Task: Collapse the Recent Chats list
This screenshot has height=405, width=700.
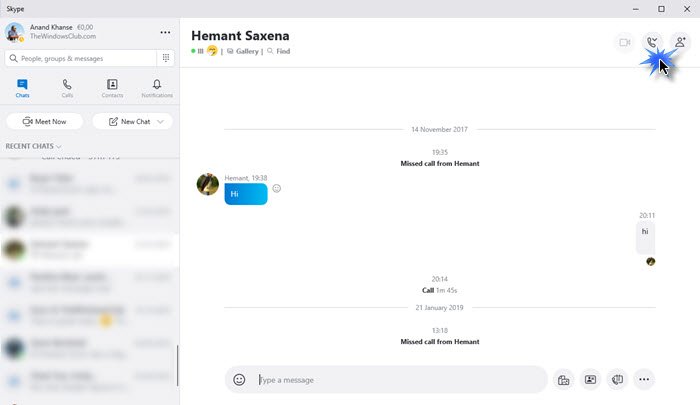Action: (33, 146)
